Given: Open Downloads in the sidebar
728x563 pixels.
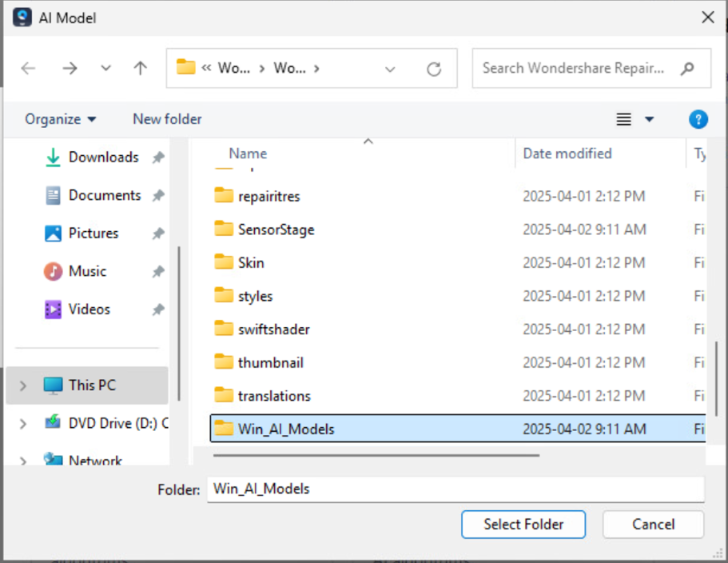Looking at the screenshot, I should 103,158.
